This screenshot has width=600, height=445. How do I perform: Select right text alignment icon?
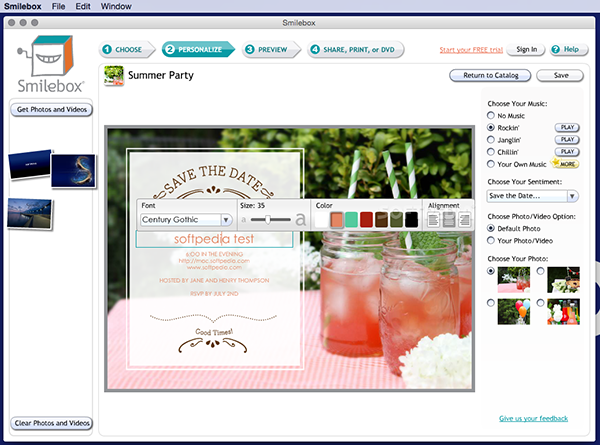pos(465,220)
